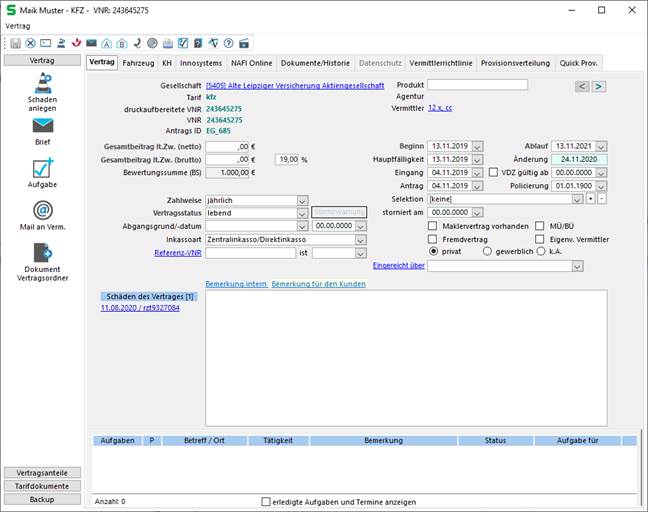
Task: Click the save disk icon in toolbar
Action: tap(16, 43)
